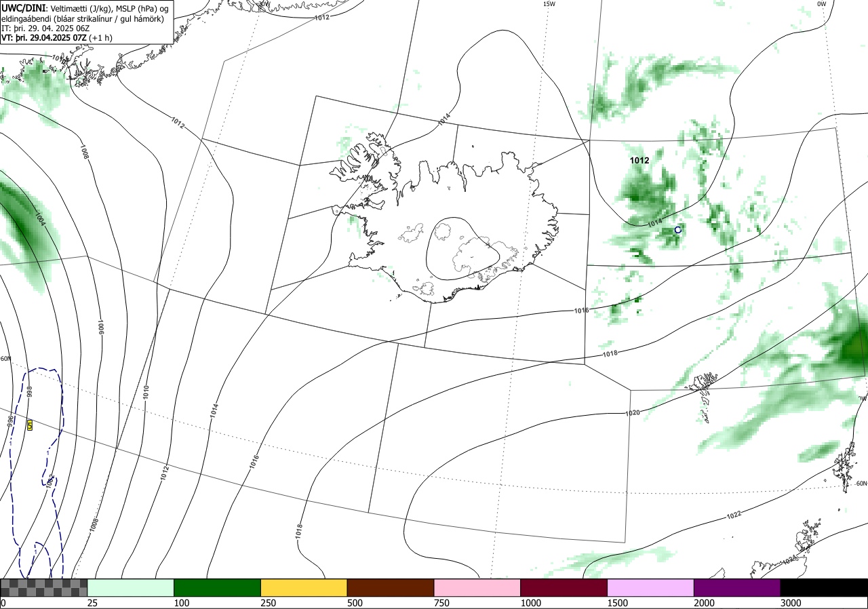The image size is (868, 609).
Task: Click the 1022 isobar label
Action: click(x=734, y=515)
